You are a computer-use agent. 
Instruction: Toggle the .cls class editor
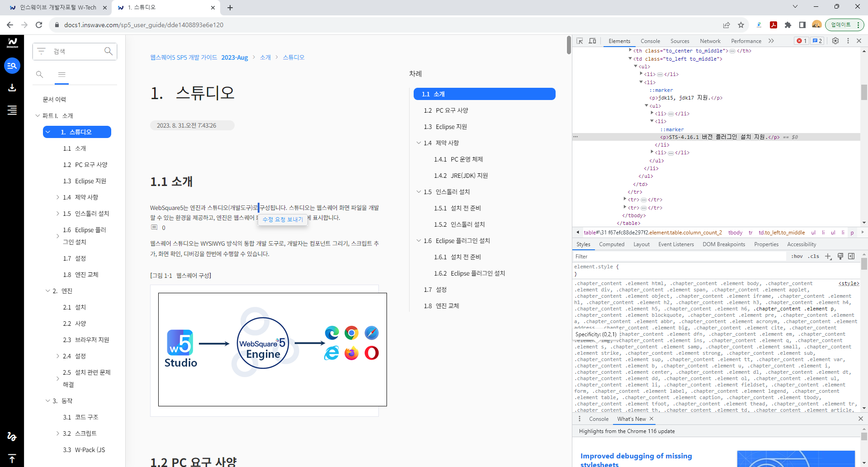pos(814,256)
